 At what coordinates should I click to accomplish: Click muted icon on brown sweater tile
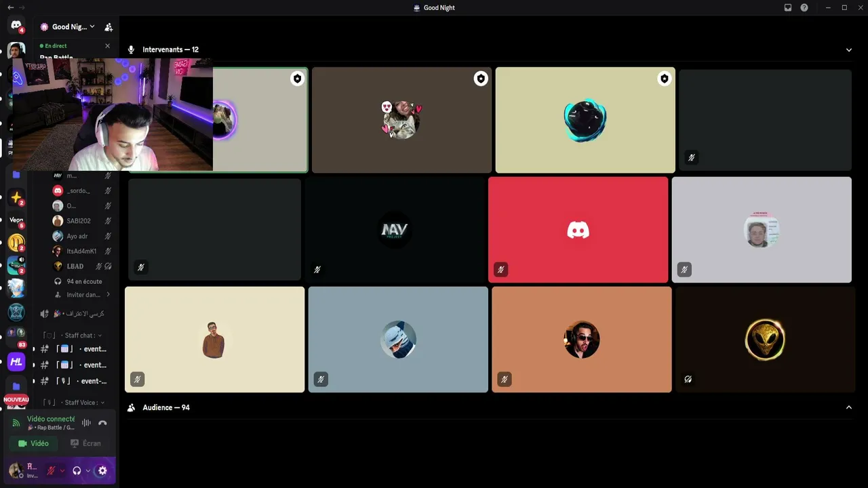point(137,380)
